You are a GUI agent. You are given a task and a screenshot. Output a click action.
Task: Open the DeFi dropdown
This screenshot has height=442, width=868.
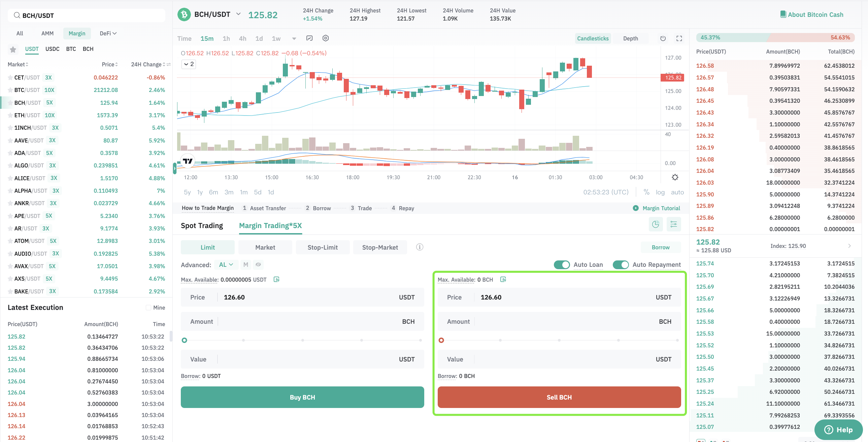108,33
